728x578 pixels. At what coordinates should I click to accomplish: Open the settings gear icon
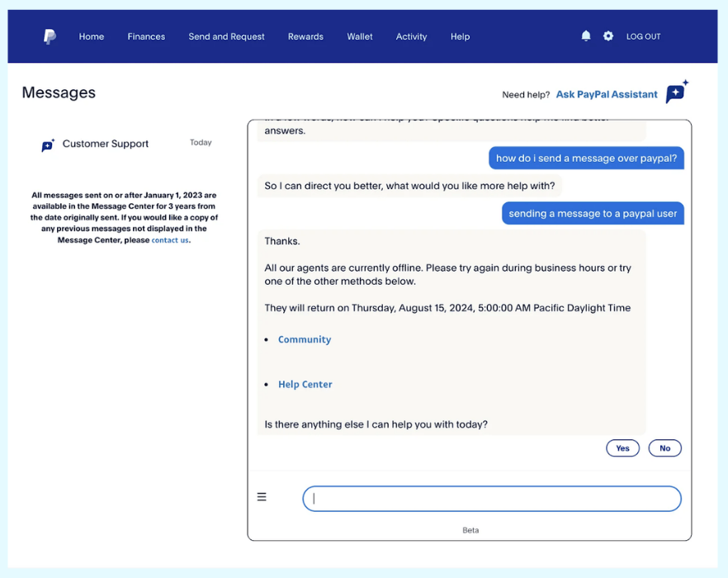coord(608,36)
